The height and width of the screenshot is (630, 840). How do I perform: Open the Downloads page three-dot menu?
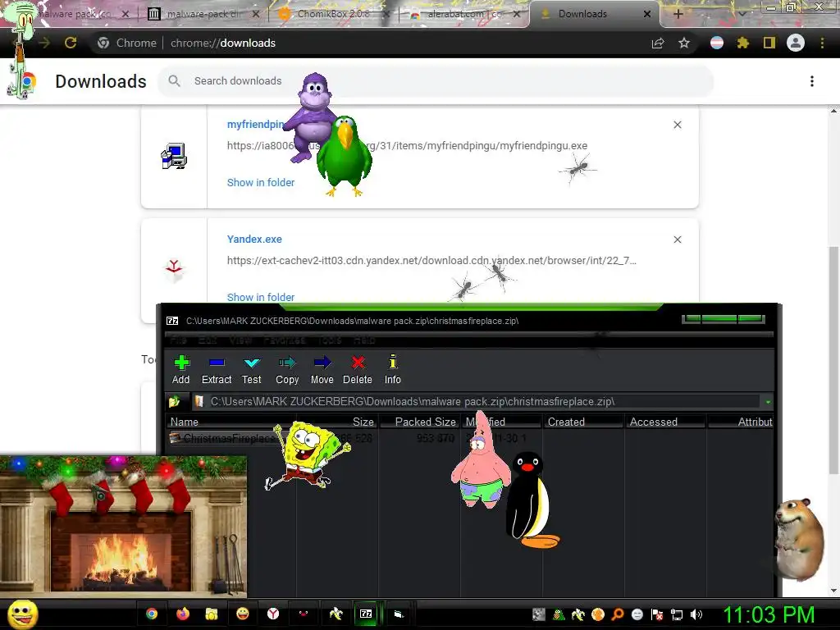coord(811,81)
